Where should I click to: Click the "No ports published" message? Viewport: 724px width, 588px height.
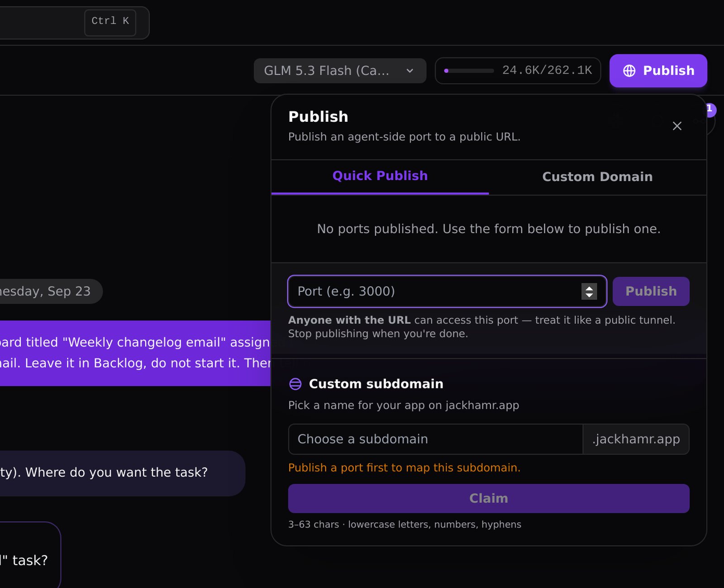coord(489,229)
